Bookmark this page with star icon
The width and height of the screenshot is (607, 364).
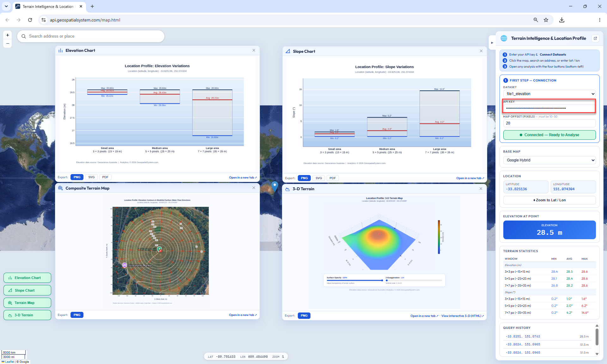tap(546, 20)
